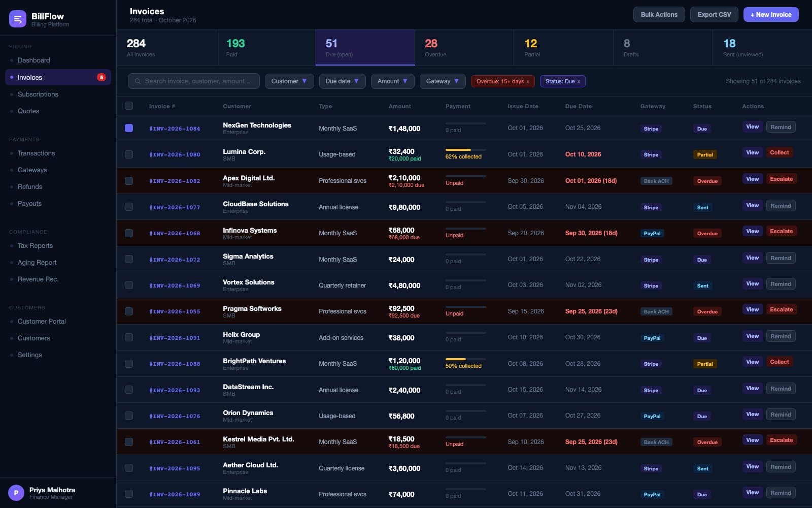Click the Export CSV button

[714, 15]
